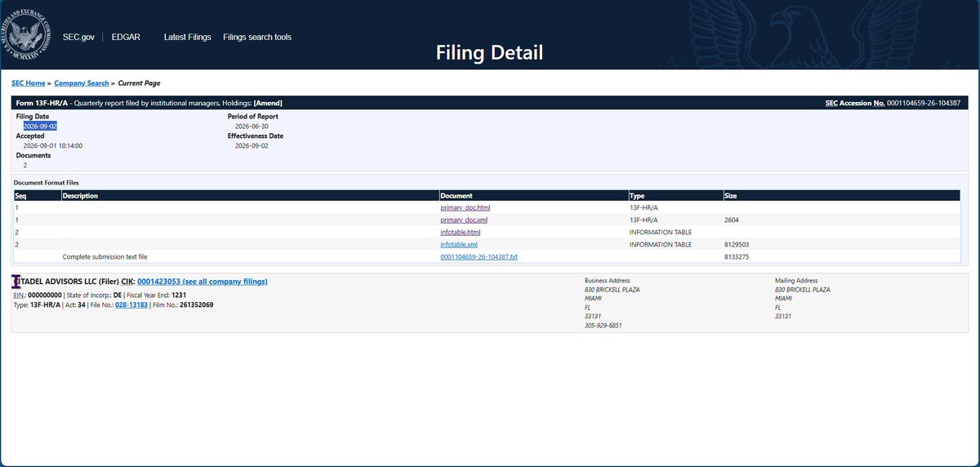
Task: Click size value 8133275
Action: (x=737, y=257)
